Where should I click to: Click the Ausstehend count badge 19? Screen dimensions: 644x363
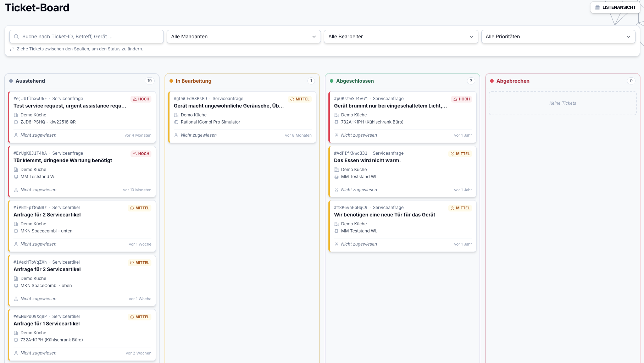[150, 81]
